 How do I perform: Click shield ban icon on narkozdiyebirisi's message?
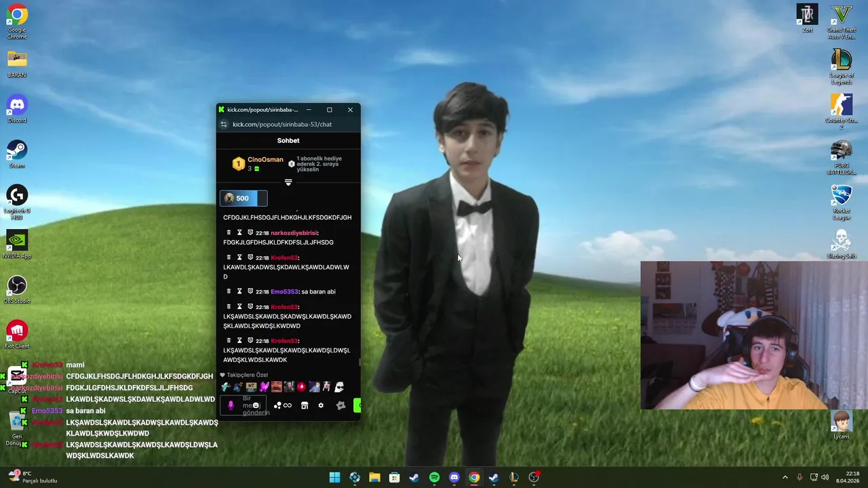(250, 232)
